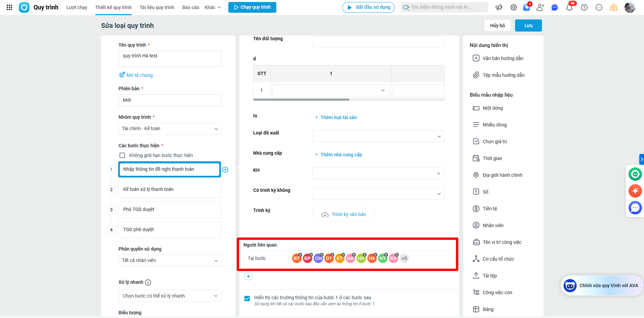Toggle Không giới hạn bước thực hiện checkbox
Viewport: 644px width, 318px height.
[122, 155]
